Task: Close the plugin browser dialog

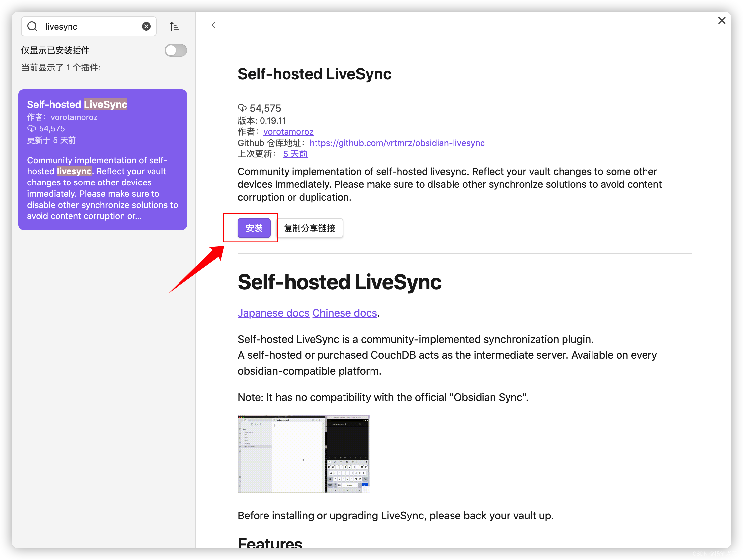Action: pyautogui.click(x=722, y=21)
